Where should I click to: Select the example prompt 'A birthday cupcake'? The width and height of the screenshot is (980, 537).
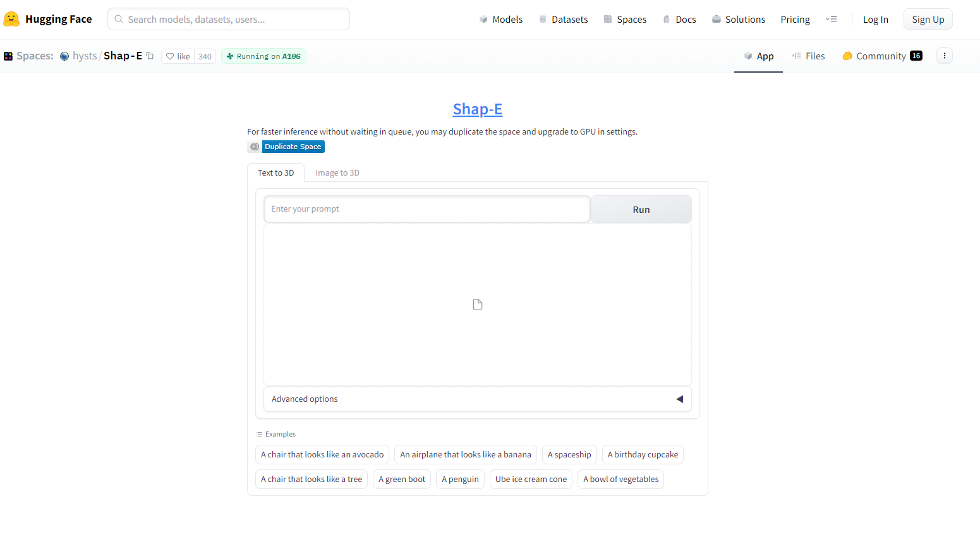[x=643, y=454]
